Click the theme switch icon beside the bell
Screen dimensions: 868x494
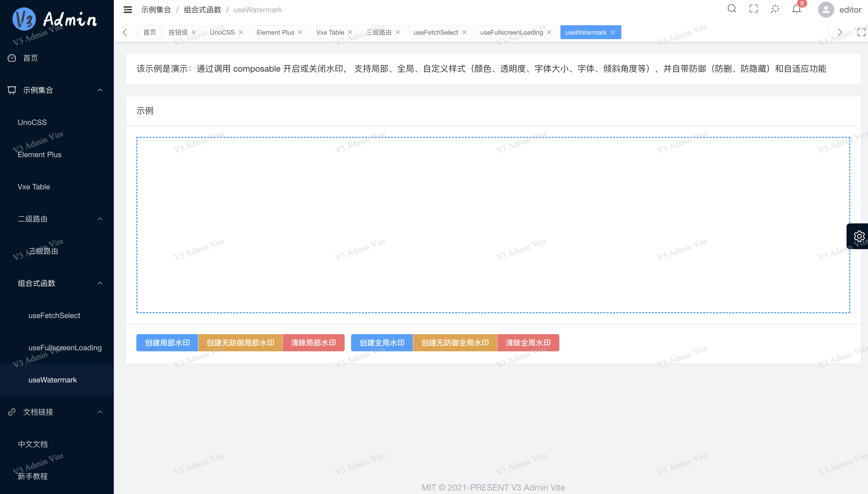(x=775, y=9)
